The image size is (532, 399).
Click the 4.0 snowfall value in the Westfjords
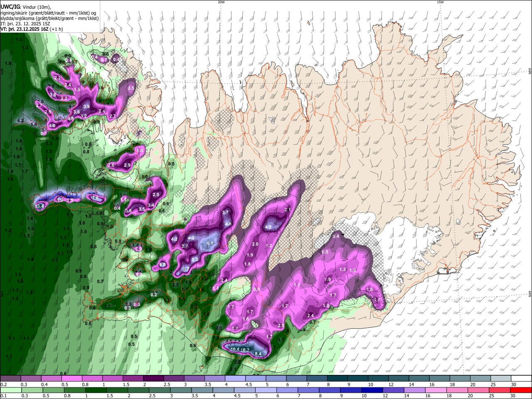point(52,126)
